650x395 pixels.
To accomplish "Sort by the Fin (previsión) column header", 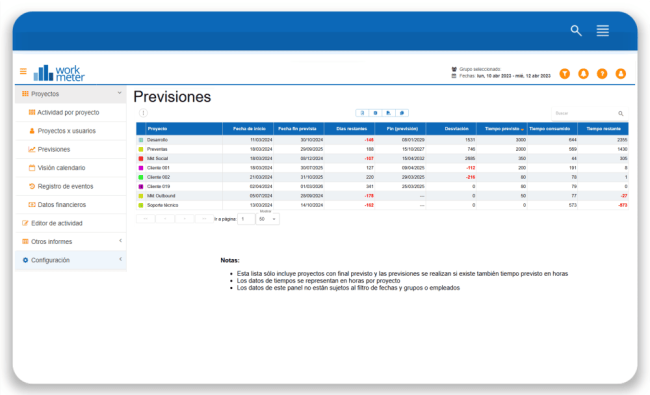I will click(x=400, y=129).
